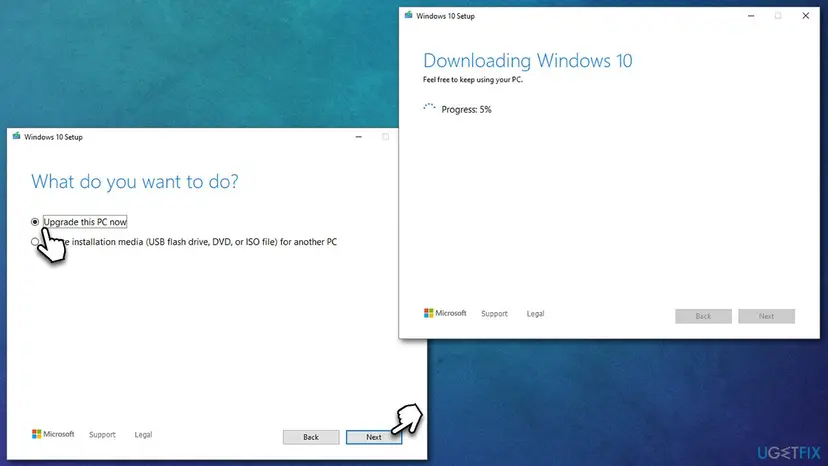The image size is (828, 466).
Task: Minimize the left Windows 10 Setup window
Action: [359, 137]
